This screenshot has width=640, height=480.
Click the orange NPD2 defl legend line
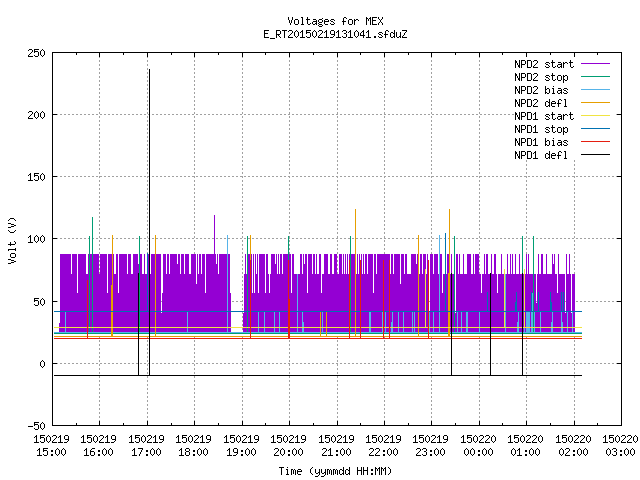(x=595, y=103)
